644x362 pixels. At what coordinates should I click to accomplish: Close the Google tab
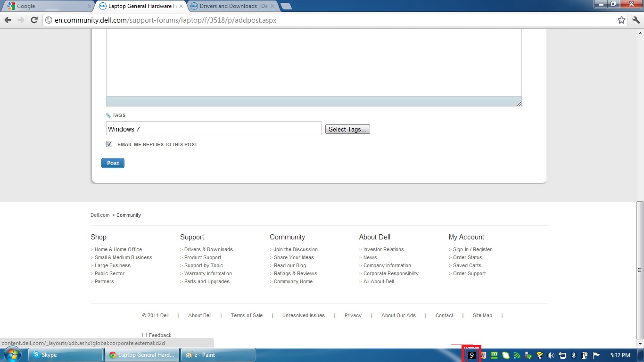[89, 6]
